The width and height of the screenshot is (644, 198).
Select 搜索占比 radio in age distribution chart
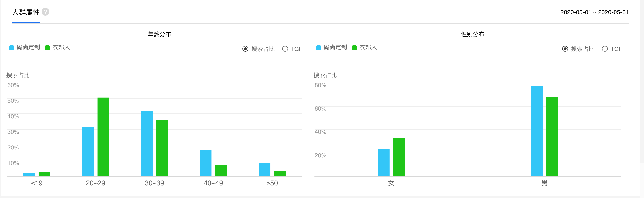click(245, 49)
